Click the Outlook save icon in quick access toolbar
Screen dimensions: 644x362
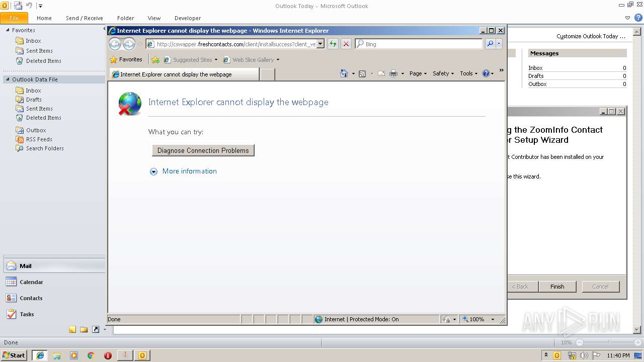pyautogui.click(x=18, y=6)
